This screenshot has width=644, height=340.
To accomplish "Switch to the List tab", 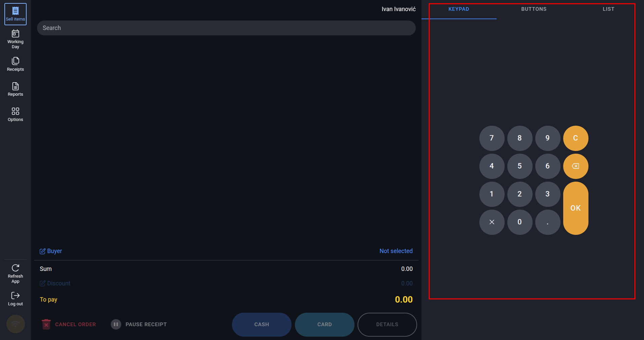I will click(x=608, y=9).
